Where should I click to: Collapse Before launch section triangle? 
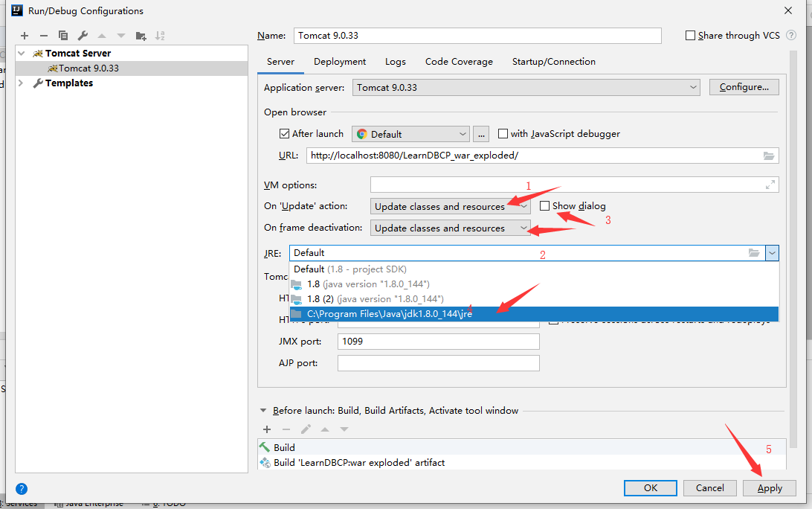263,411
